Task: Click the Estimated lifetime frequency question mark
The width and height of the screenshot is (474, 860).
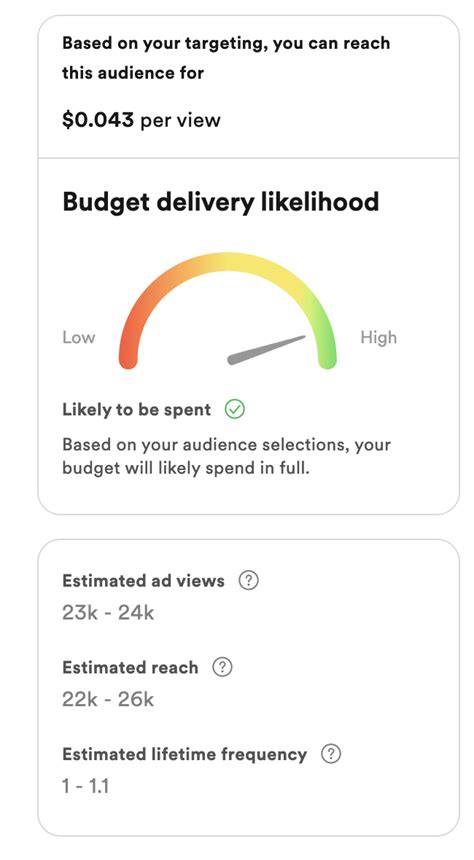Action: (x=331, y=754)
